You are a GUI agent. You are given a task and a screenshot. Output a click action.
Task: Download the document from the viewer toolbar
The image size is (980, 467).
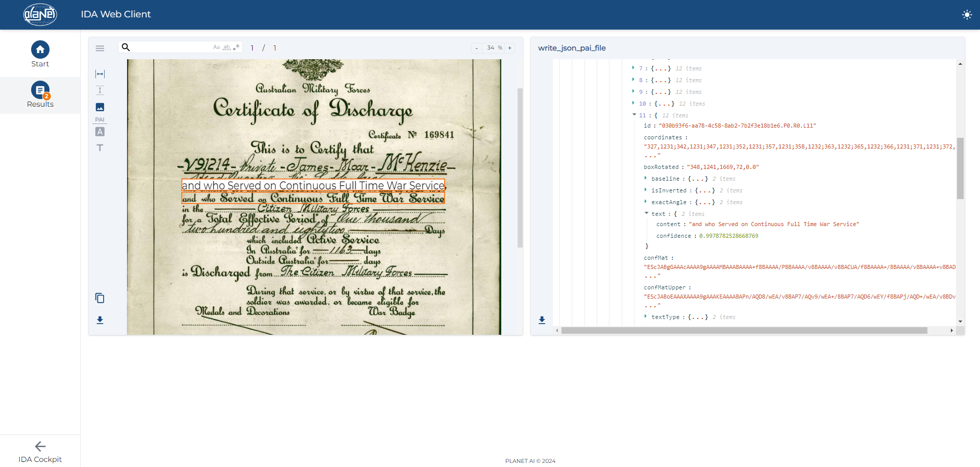tap(100, 320)
